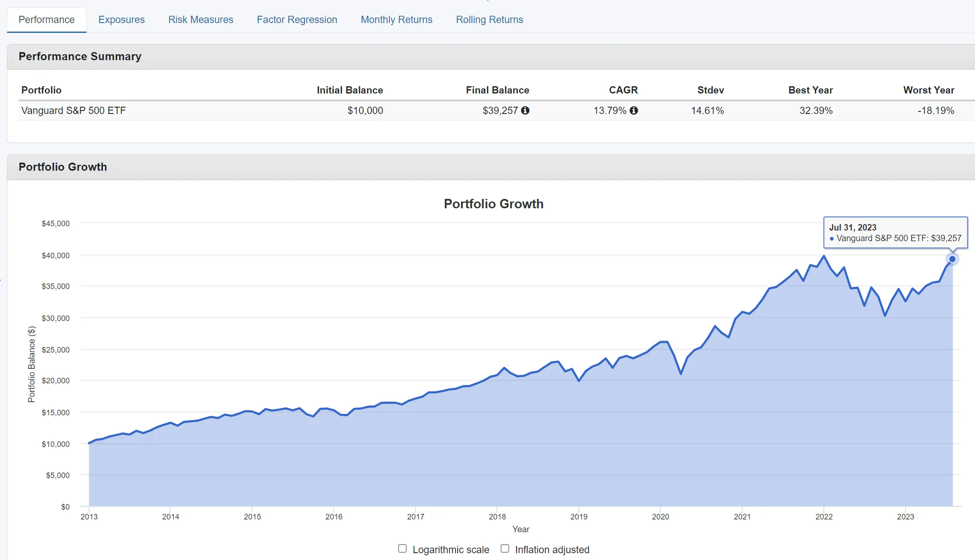975x560 pixels.
Task: Open the Monthly Returns tab
Action: click(396, 20)
